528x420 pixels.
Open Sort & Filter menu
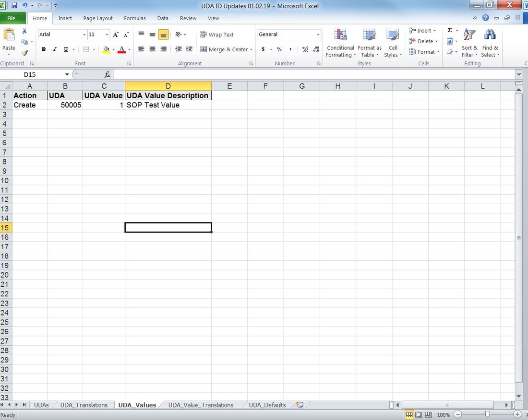[469, 43]
